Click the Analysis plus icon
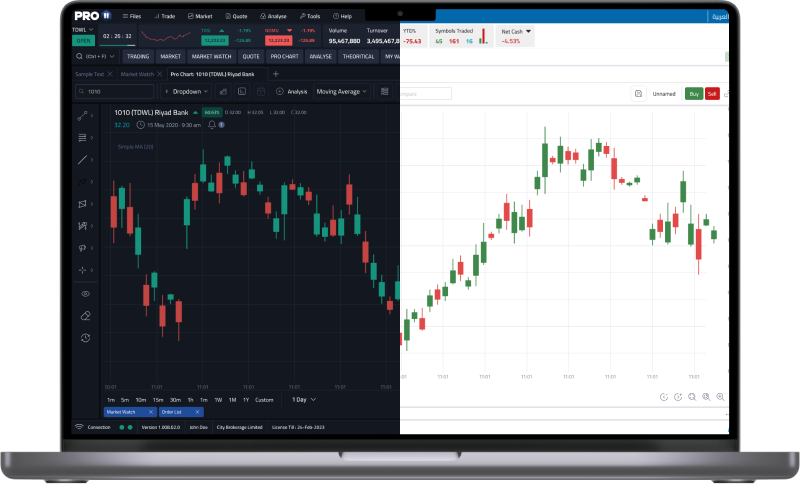Viewport: 800px width, 484px height. (x=280, y=91)
